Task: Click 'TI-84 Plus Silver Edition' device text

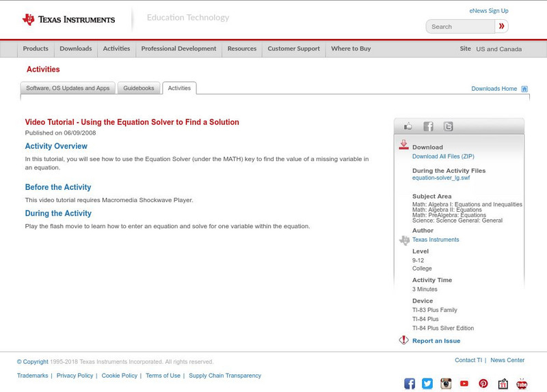Action: tap(443, 328)
